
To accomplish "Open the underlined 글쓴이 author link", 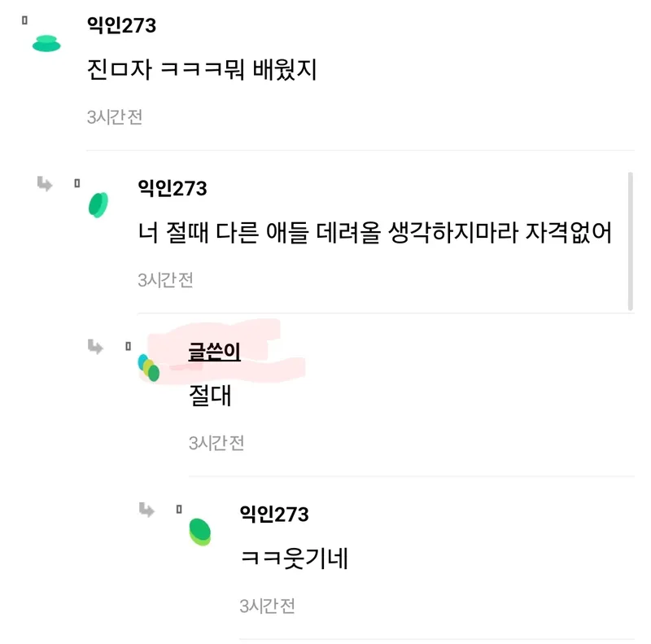I will click(x=214, y=352).
